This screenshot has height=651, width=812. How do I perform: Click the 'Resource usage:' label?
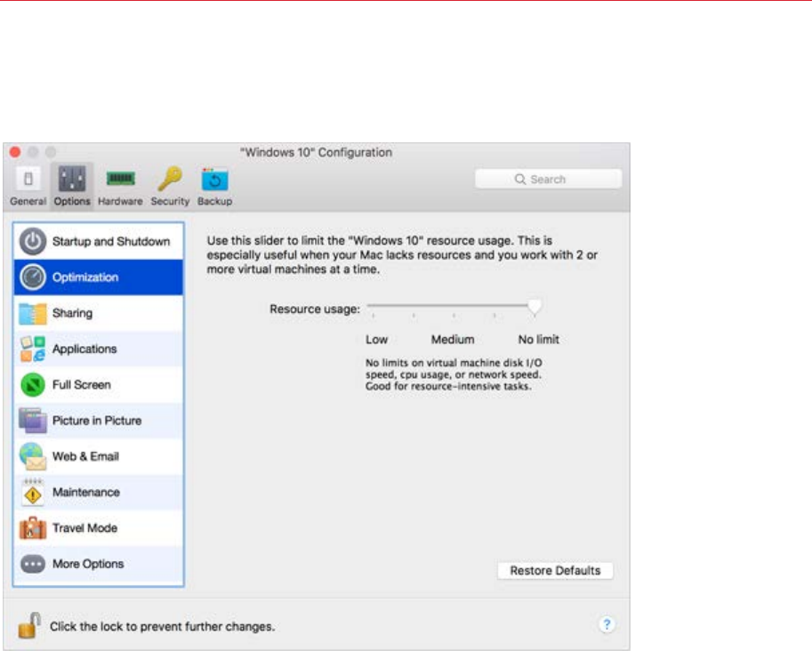[315, 309]
